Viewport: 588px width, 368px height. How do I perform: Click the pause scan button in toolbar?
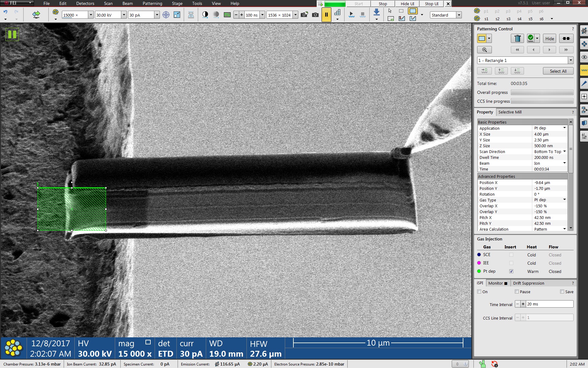tap(326, 15)
